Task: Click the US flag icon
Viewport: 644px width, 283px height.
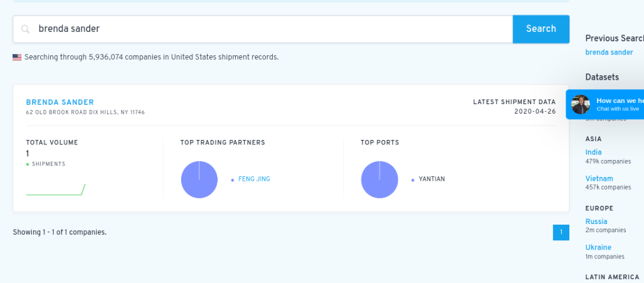Action: coord(17,58)
